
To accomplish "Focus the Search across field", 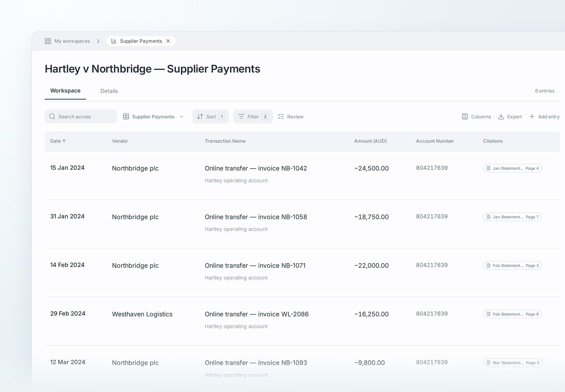I will [81, 116].
